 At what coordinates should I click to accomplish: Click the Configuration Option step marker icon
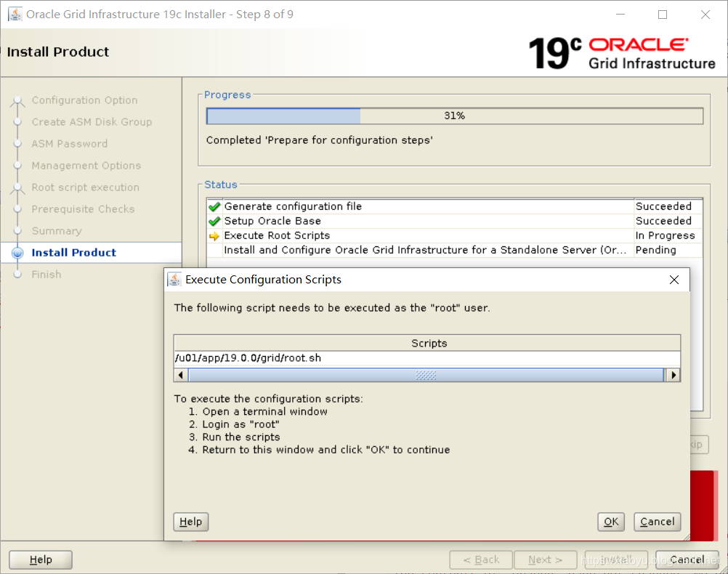tap(17, 100)
